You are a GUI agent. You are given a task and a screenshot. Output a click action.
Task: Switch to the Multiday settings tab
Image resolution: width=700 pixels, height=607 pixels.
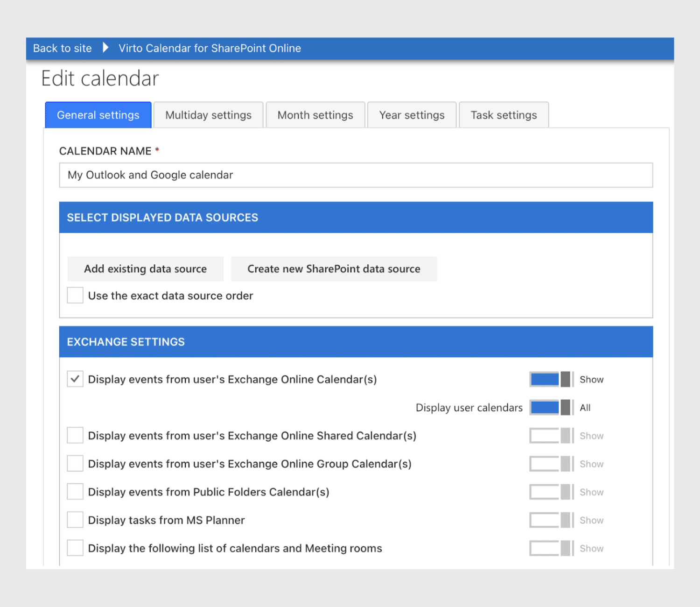pos(208,115)
